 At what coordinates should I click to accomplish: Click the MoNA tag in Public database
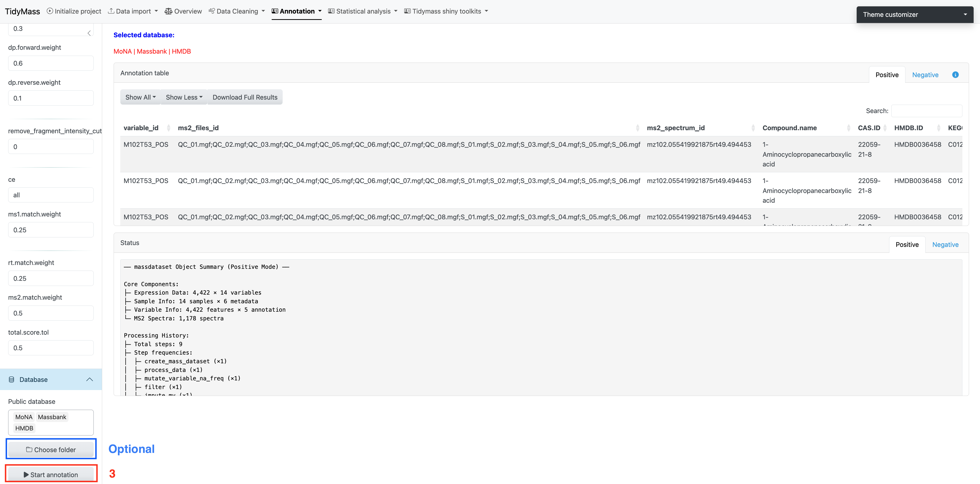[x=24, y=417]
